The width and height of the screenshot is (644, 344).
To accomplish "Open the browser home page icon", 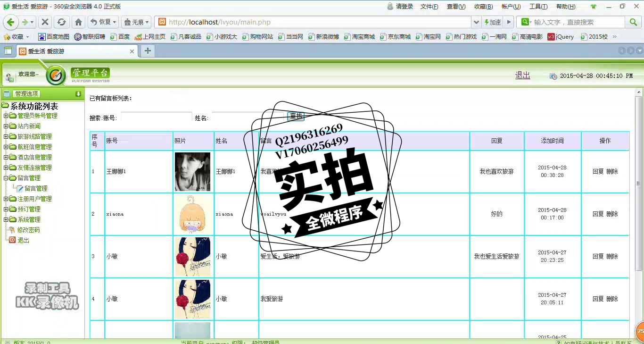I will click(79, 22).
